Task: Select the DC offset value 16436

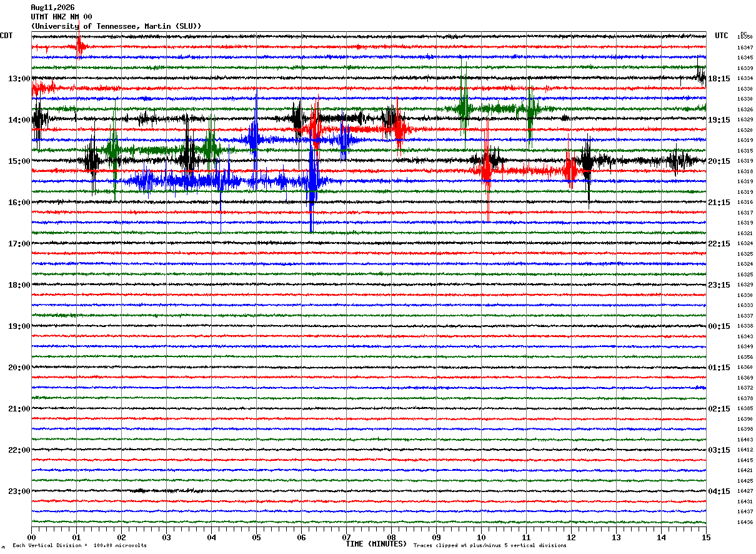Action: point(745,522)
